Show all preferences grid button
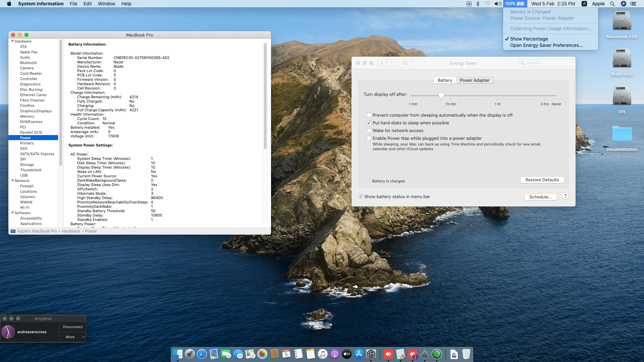 (x=405, y=63)
